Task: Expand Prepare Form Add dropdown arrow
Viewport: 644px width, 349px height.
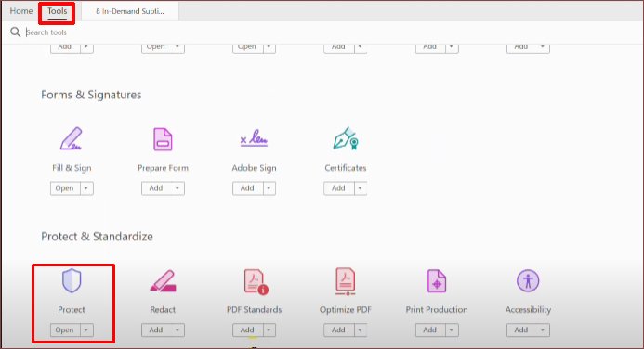Action: pyautogui.click(x=177, y=188)
